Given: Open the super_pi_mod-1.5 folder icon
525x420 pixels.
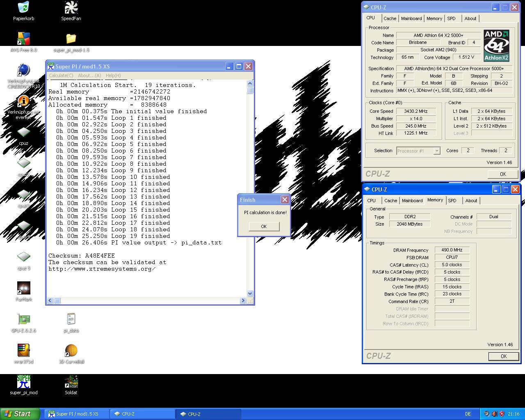Looking at the screenshot, I should click(x=71, y=39).
